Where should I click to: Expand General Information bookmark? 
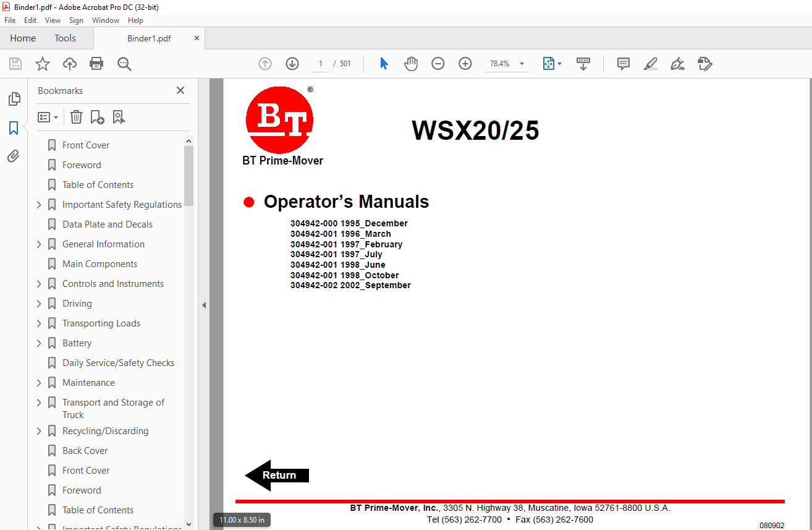39,244
